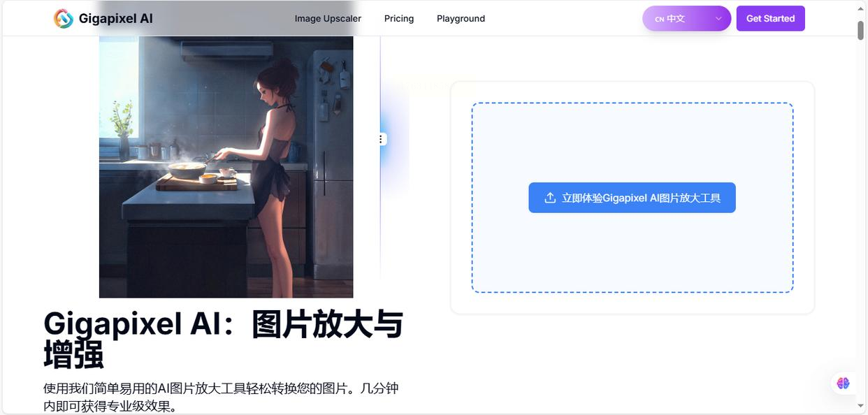The width and height of the screenshot is (868, 415).
Task: Click the scrollbar down arrow
Action: pyautogui.click(x=861, y=405)
